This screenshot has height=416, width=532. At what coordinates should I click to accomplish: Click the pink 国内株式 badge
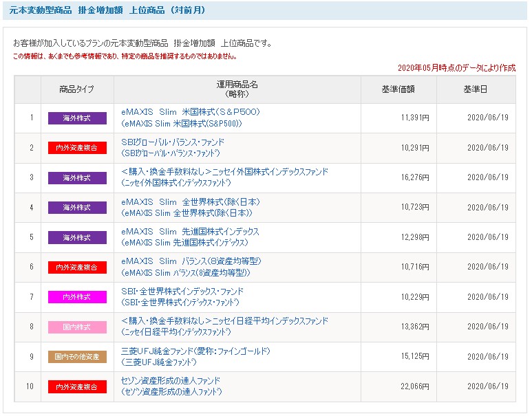(77, 327)
